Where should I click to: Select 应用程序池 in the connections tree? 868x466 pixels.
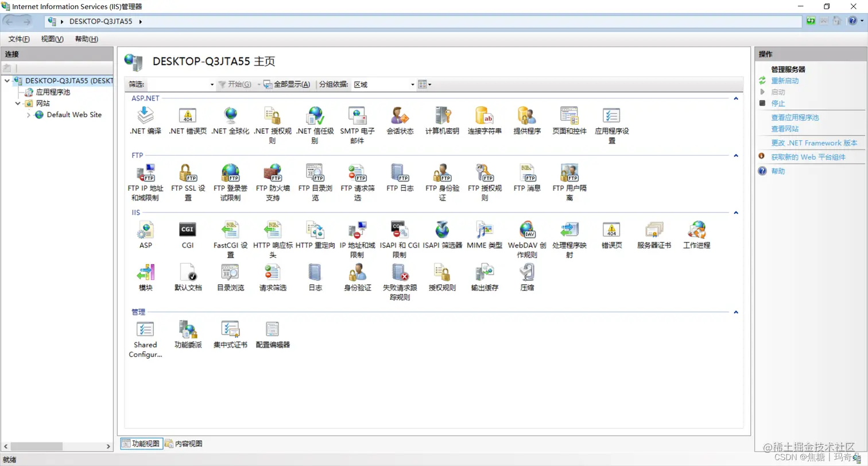point(53,92)
